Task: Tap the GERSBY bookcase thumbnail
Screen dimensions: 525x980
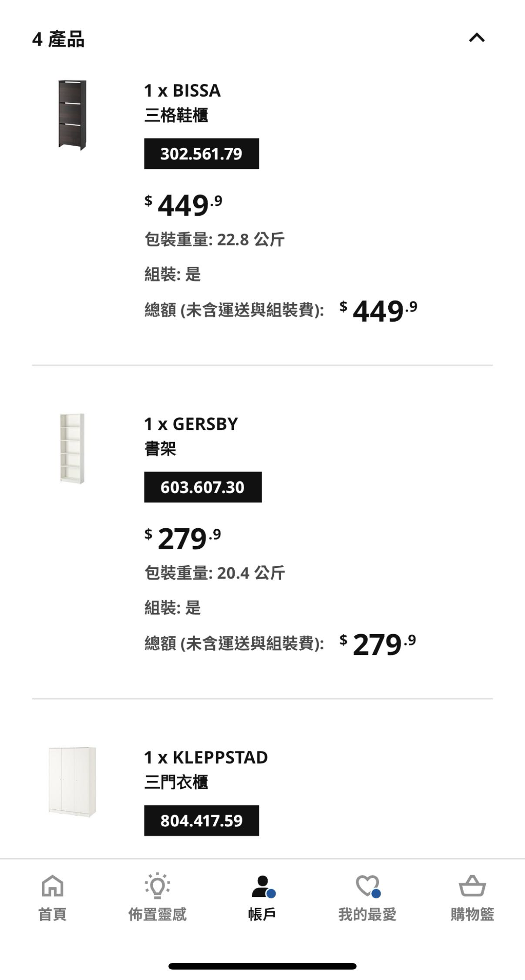Action: tap(72, 448)
